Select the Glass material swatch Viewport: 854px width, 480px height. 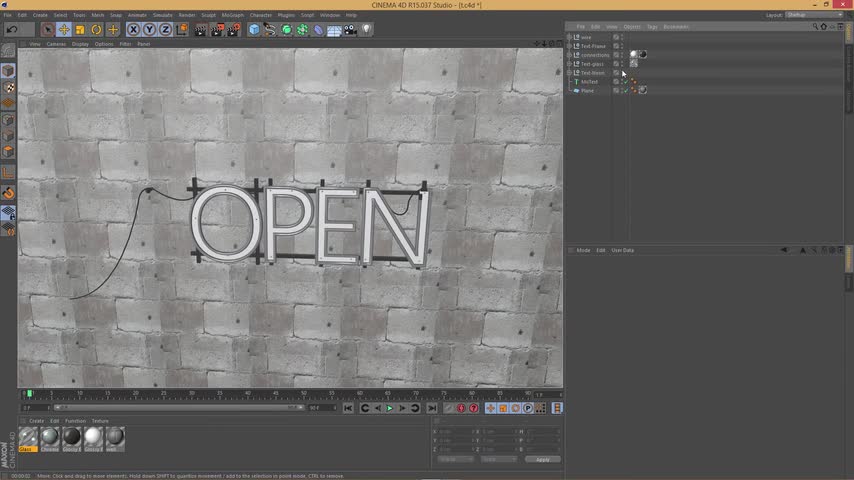coord(28,437)
